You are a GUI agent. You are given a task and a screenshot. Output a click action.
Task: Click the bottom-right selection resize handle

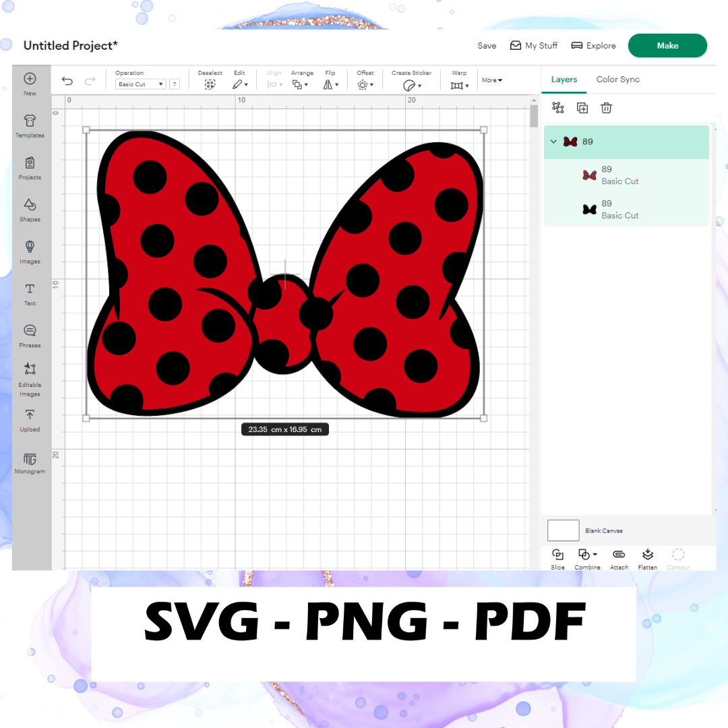tap(484, 418)
